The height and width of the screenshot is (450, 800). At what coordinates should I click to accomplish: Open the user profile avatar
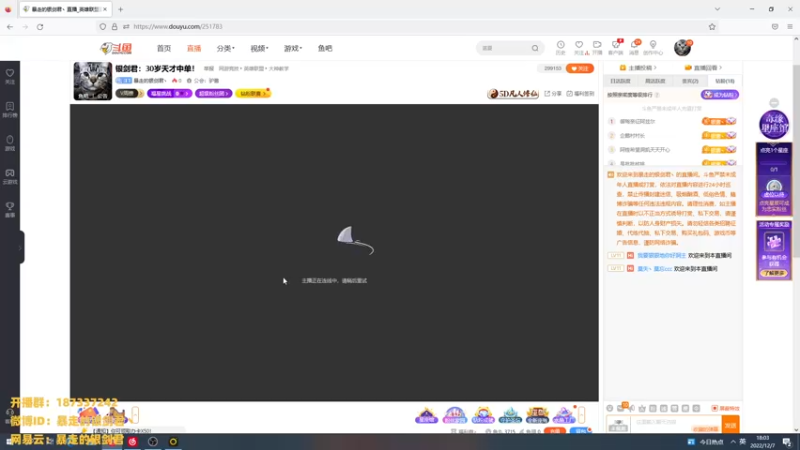coord(682,48)
